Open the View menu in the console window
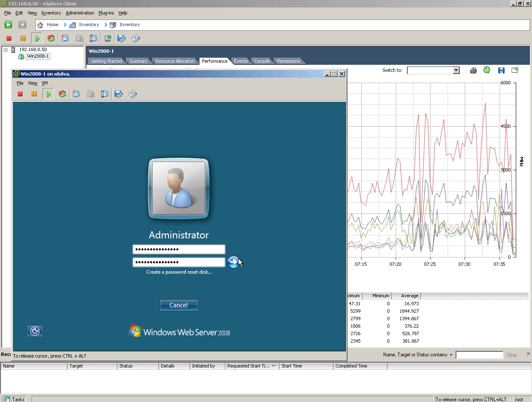 [x=32, y=83]
